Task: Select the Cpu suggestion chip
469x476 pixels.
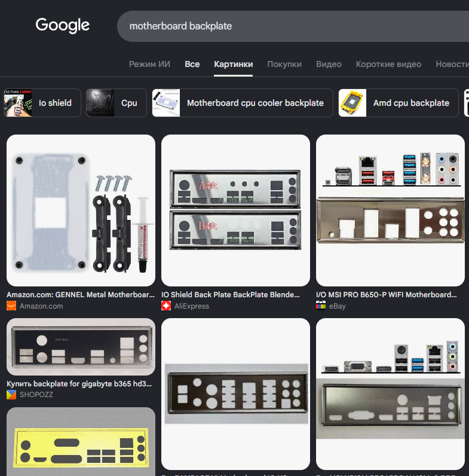Action: (x=116, y=103)
